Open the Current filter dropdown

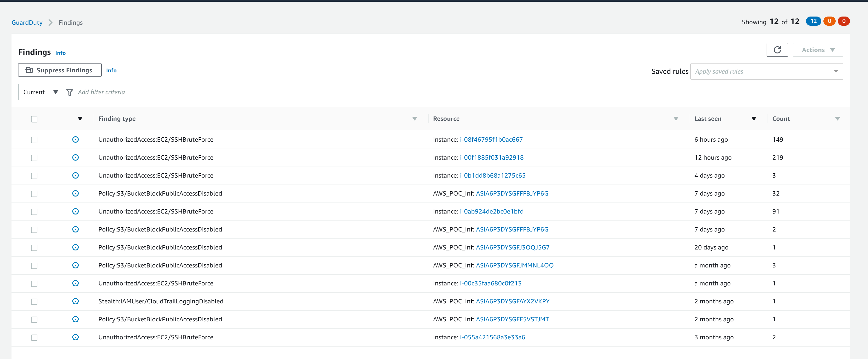tap(41, 92)
